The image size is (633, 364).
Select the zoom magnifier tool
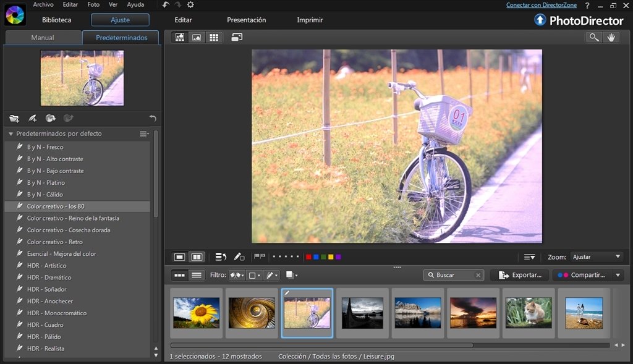pyautogui.click(x=593, y=38)
